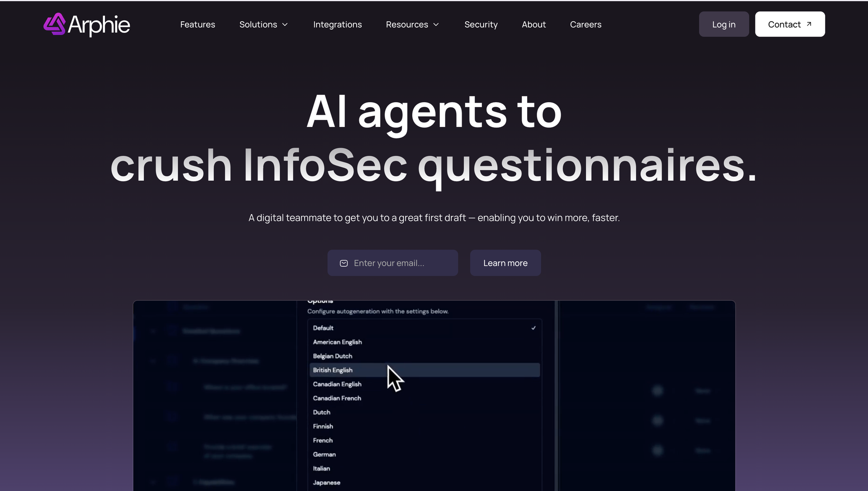The width and height of the screenshot is (868, 491).
Task: Expand the Solutions dropdown chevron
Action: coord(285,24)
